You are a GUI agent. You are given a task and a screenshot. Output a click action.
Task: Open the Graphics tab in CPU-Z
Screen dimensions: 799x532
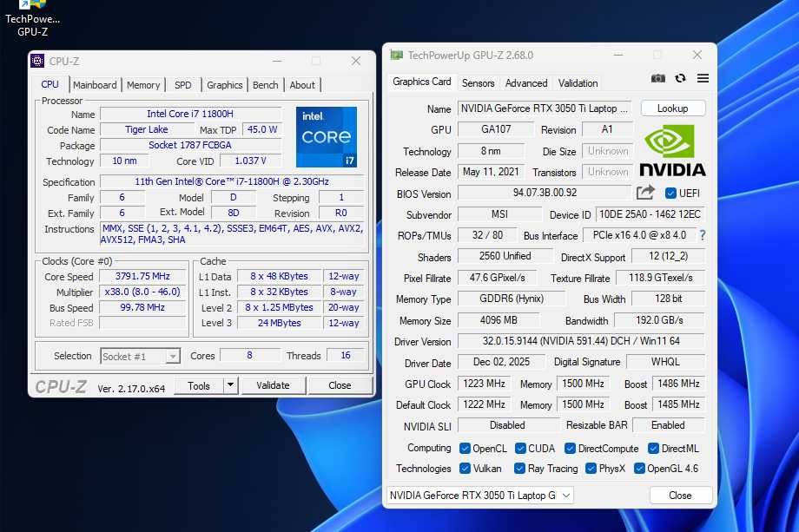(225, 85)
